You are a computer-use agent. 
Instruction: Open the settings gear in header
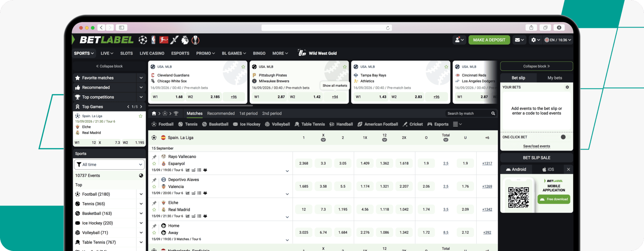coord(535,40)
